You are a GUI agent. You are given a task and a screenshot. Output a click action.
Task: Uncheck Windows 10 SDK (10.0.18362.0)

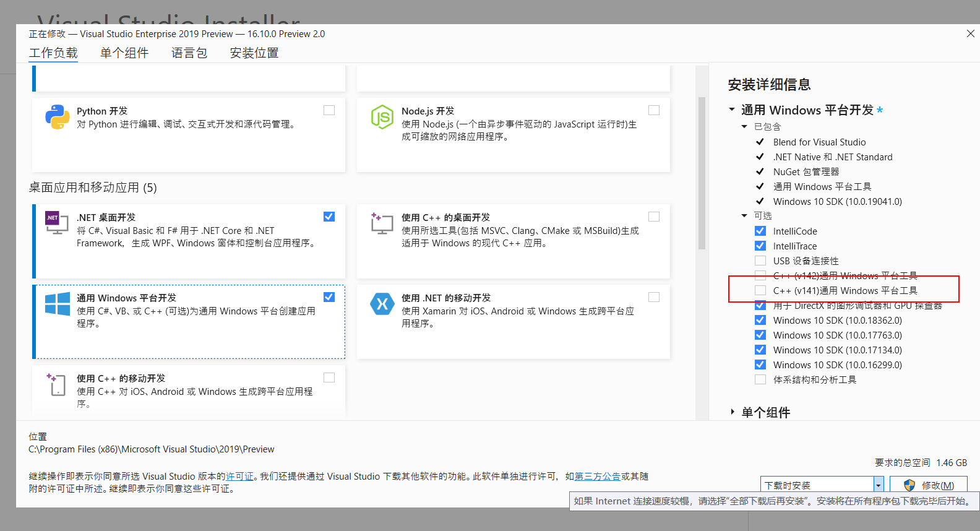(x=760, y=320)
